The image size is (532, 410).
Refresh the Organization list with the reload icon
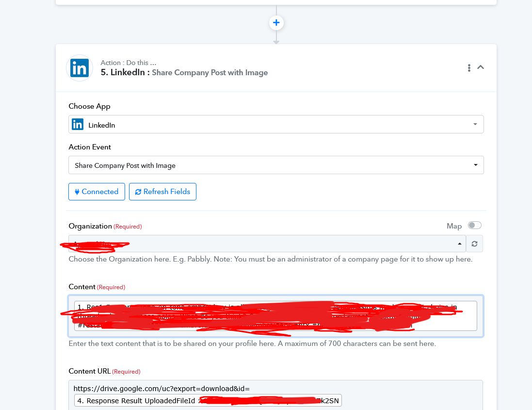point(474,244)
